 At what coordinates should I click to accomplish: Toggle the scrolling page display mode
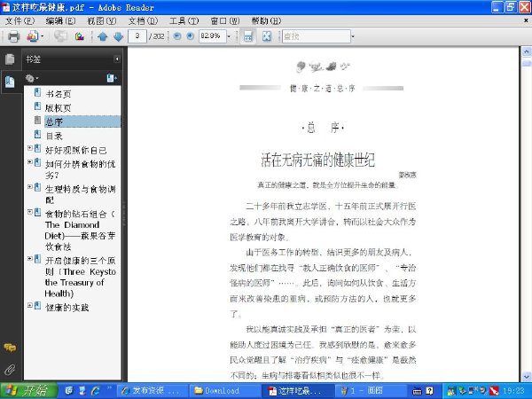[x=248, y=36]
